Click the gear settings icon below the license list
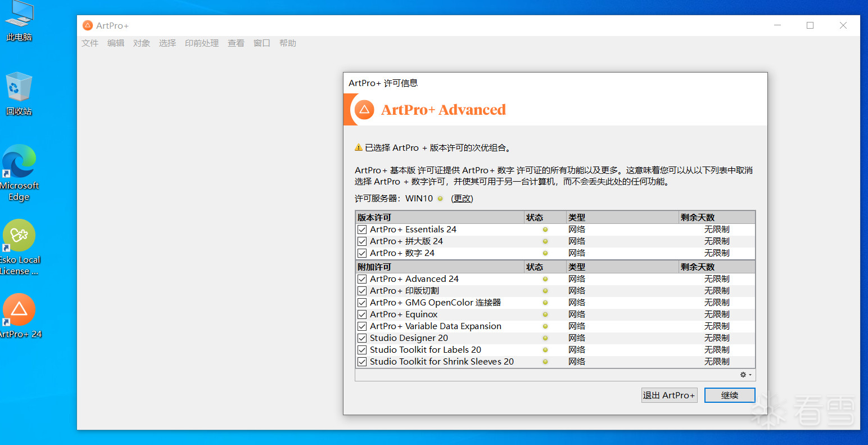 [745, 375]
